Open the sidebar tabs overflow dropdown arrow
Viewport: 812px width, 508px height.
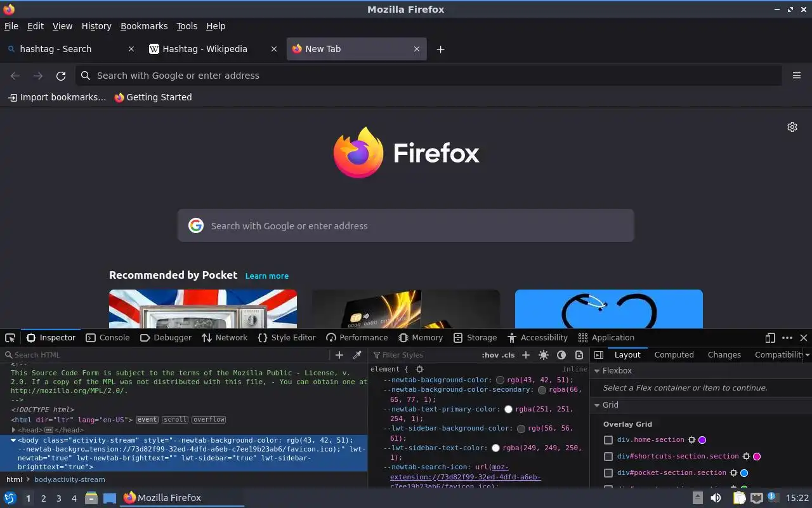(x=807, y=355)
